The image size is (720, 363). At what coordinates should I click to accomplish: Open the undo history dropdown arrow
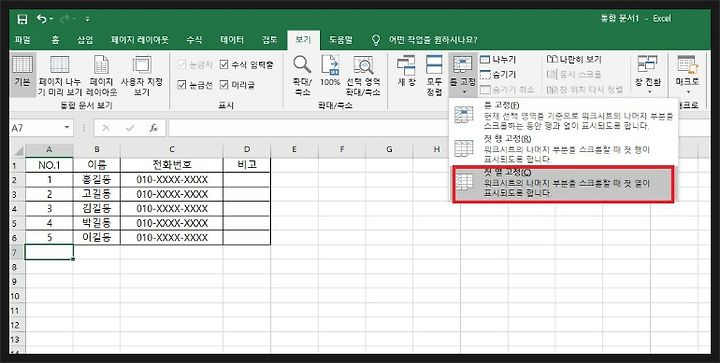click(x=51, y=19)
